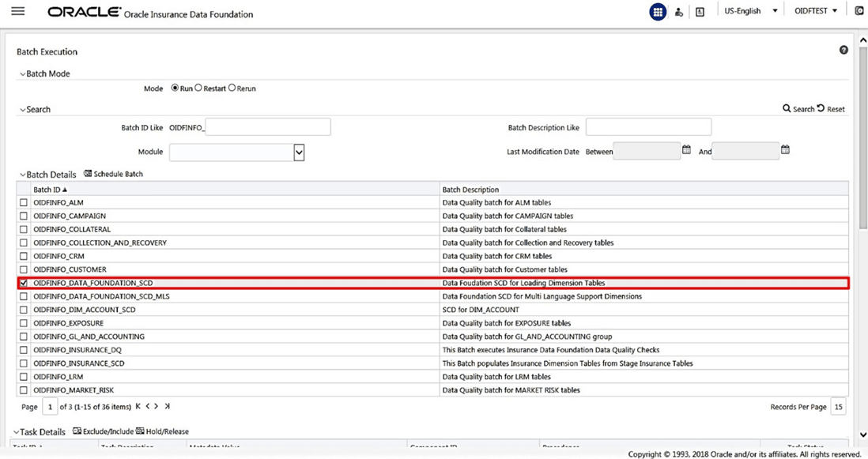
Task: Click the Reset arrow icon
Action: pyautogui.click(x=821, y=108)
